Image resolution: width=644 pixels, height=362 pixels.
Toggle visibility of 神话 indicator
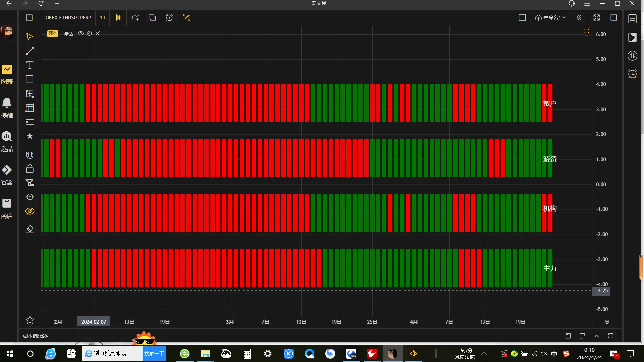click(x=80, y=33)
